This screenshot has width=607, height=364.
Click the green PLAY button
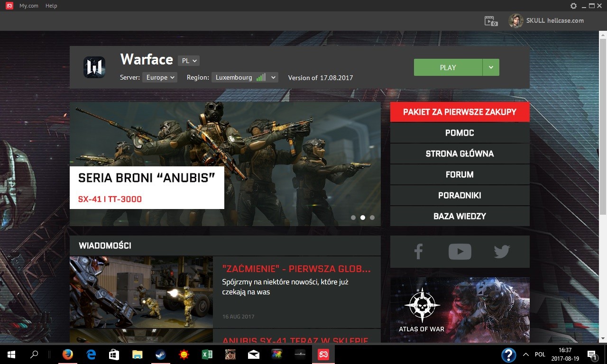click(x=448, y=67)
